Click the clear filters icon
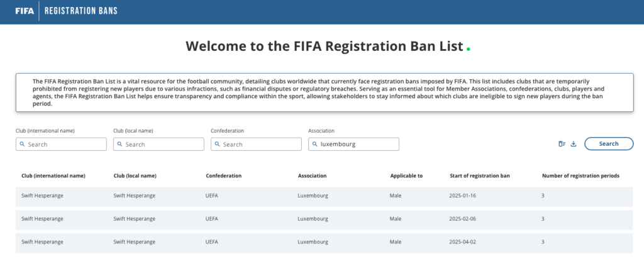Viewport: 644px width, 261px height. (562, 144)
